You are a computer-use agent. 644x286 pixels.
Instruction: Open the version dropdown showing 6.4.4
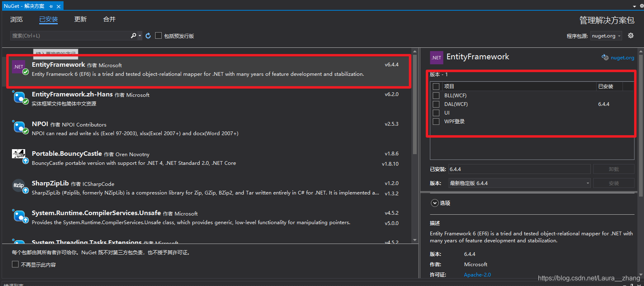click(519, 183)
